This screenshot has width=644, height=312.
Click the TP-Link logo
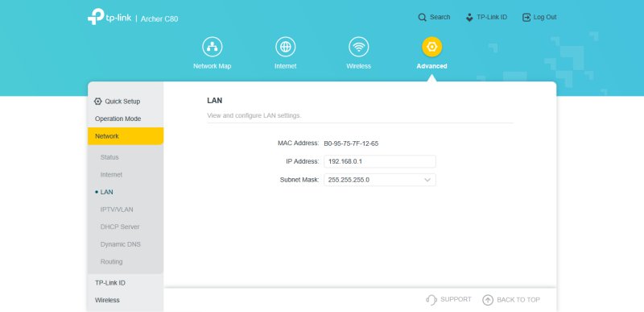coord(109,17)
